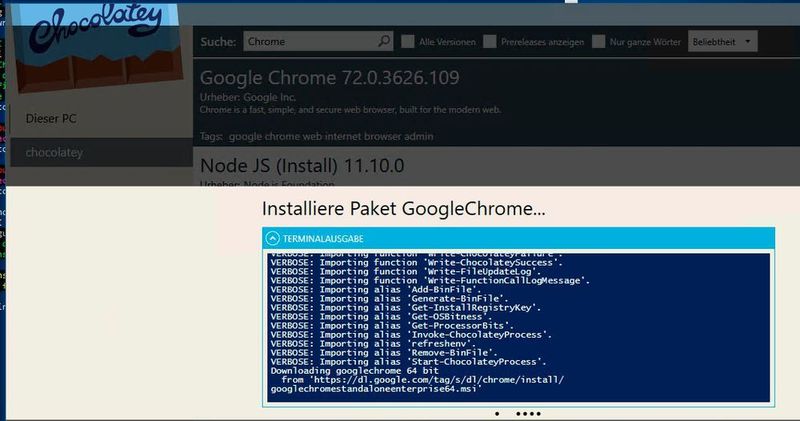Click the 'Write-ChocolateySuccess' function line
The height and width of the screenshot is (421, 800).
click(416, 262)
